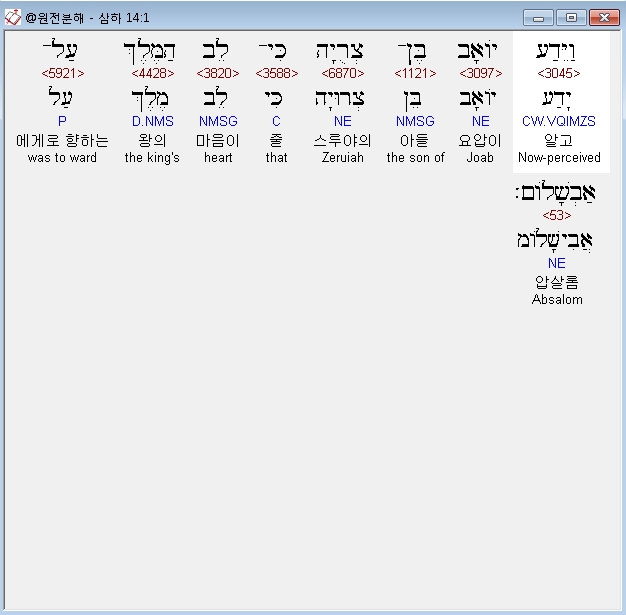Viewport: 626px width, 615px height.
Task: Click the English gloss the son of
Action: coord(415,158)
